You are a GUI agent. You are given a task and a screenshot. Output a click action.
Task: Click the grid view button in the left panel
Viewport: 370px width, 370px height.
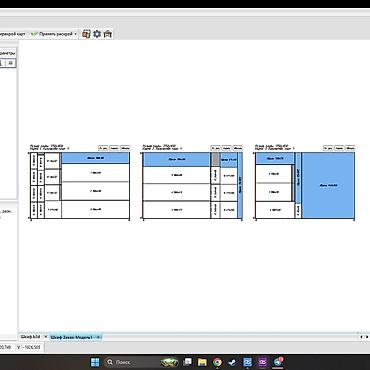(11, 63)
